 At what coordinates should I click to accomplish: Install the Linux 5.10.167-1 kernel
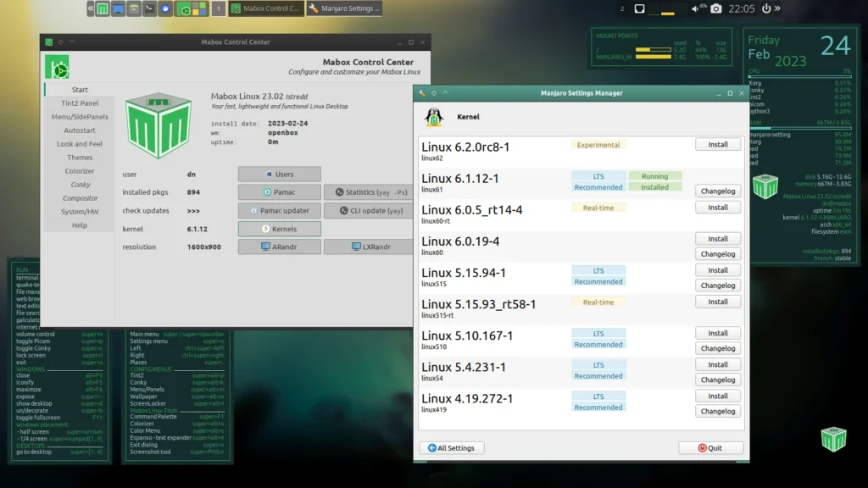click(718, 333)
